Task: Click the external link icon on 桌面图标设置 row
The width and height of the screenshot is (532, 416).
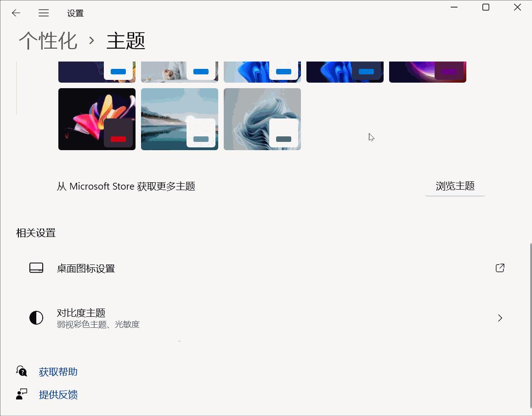Action: tap(500, 268)
